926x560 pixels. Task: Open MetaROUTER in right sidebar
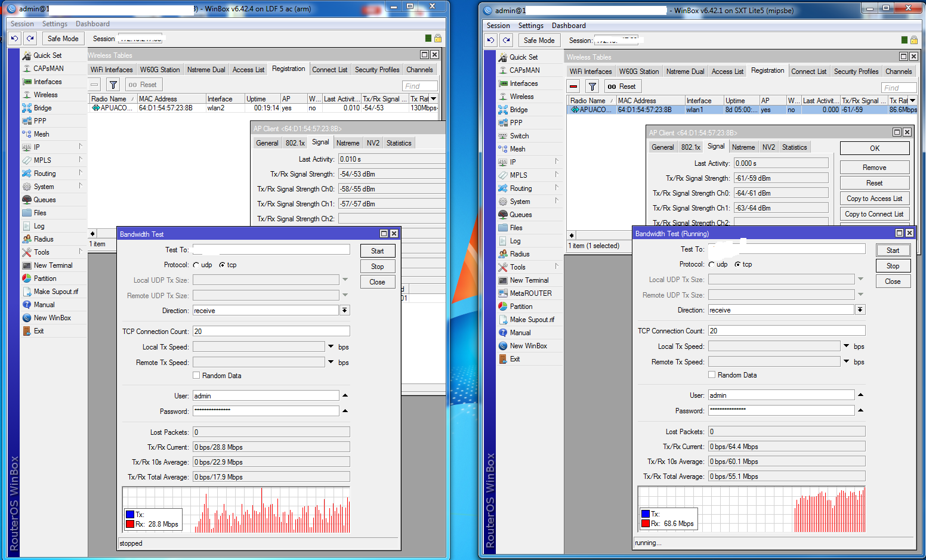(530, 293)
